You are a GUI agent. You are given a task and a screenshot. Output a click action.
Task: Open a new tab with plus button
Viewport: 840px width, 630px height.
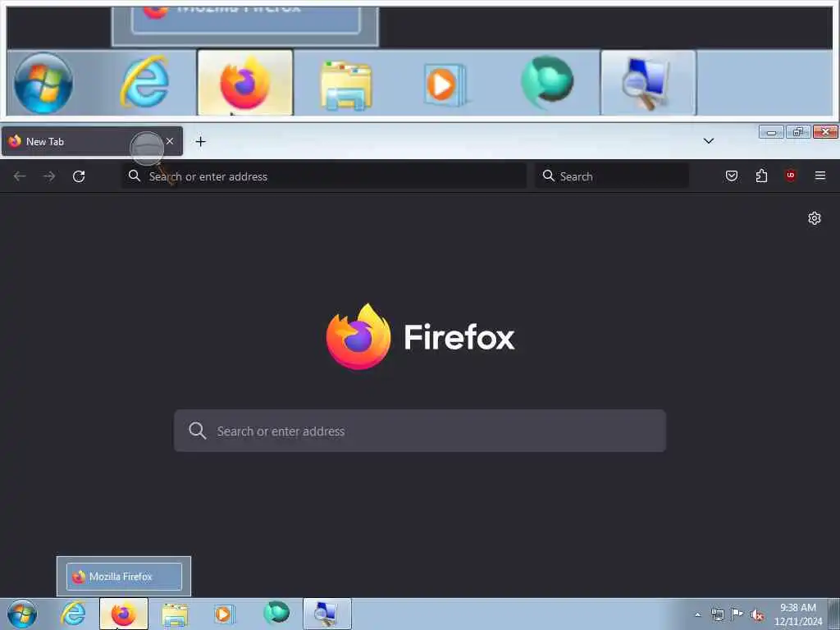click(x=200, y=141)
